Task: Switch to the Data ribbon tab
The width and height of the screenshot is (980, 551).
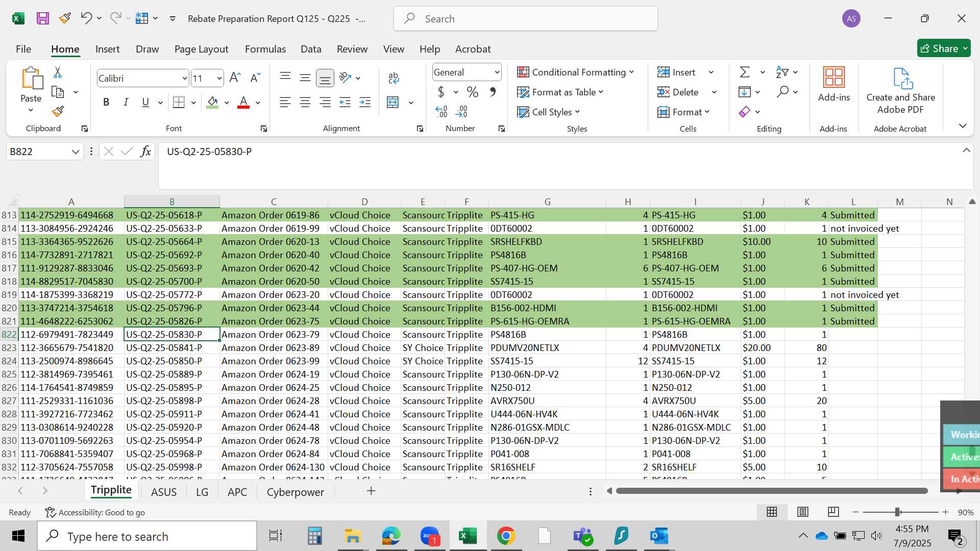Action: [311, 49]
